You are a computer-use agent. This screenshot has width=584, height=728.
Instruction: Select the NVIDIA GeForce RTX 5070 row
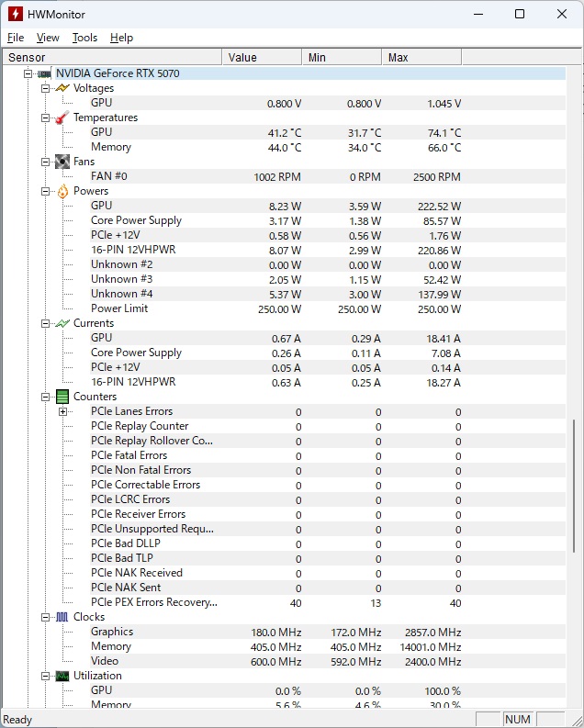(310, 73)
